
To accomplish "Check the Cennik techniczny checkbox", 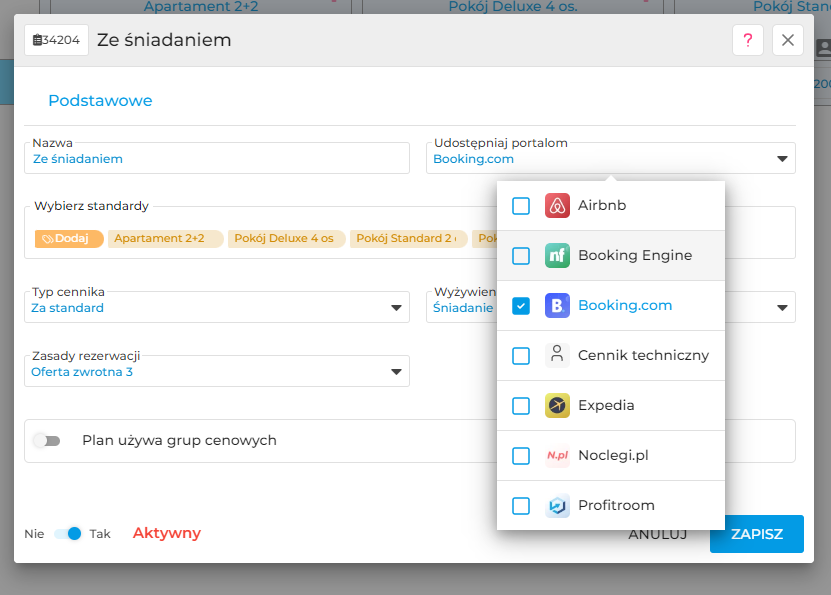I will pyautogui.click(x=521, y=355).
